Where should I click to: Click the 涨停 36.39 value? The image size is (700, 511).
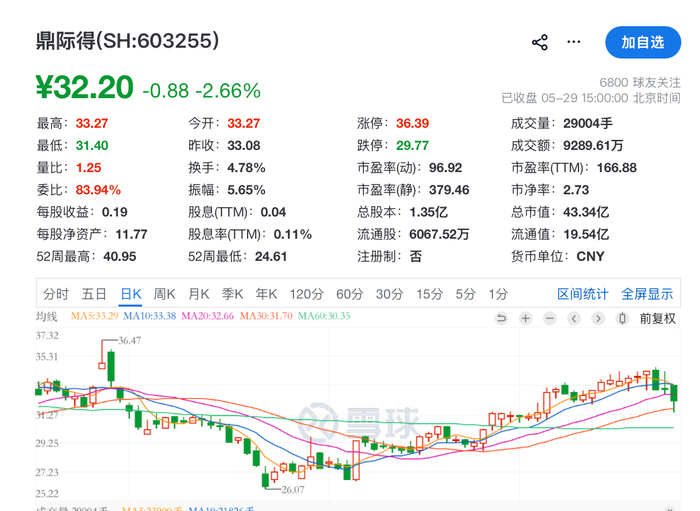tap(412, 123)
